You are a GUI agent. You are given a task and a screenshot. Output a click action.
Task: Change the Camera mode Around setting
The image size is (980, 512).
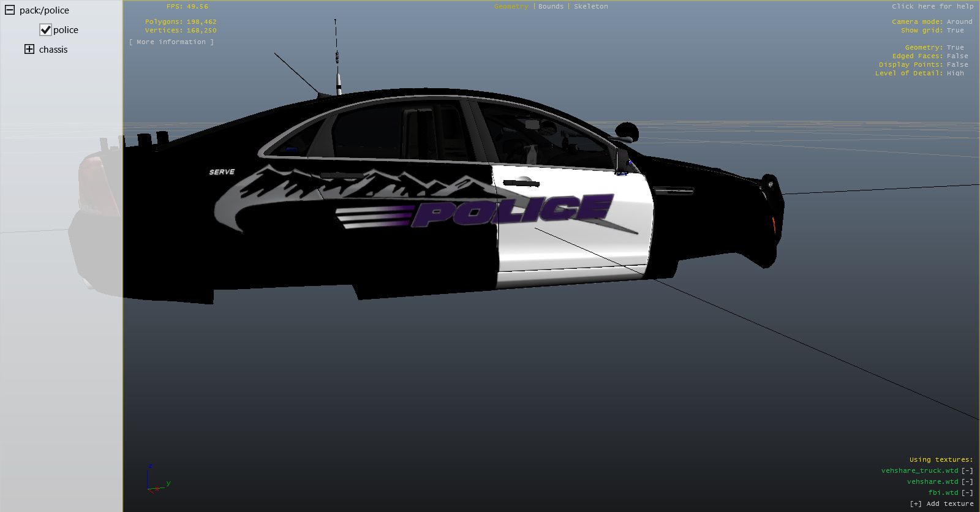point(959,22)
